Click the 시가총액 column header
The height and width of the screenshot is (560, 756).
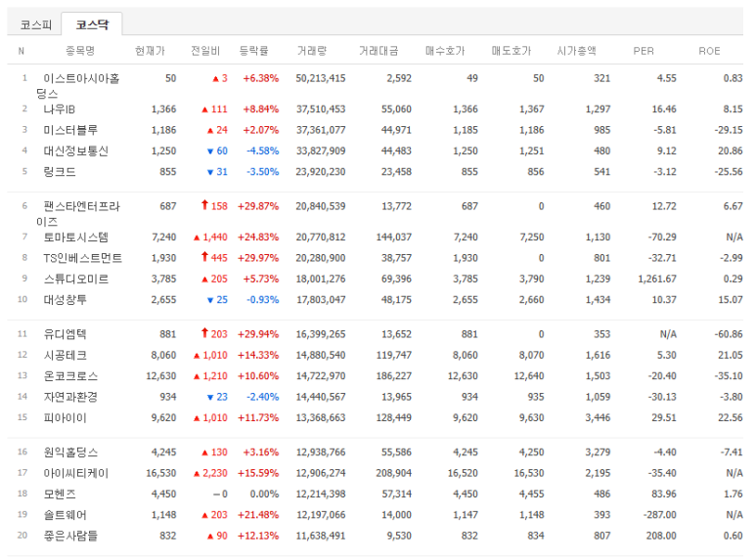click(577, 51)
